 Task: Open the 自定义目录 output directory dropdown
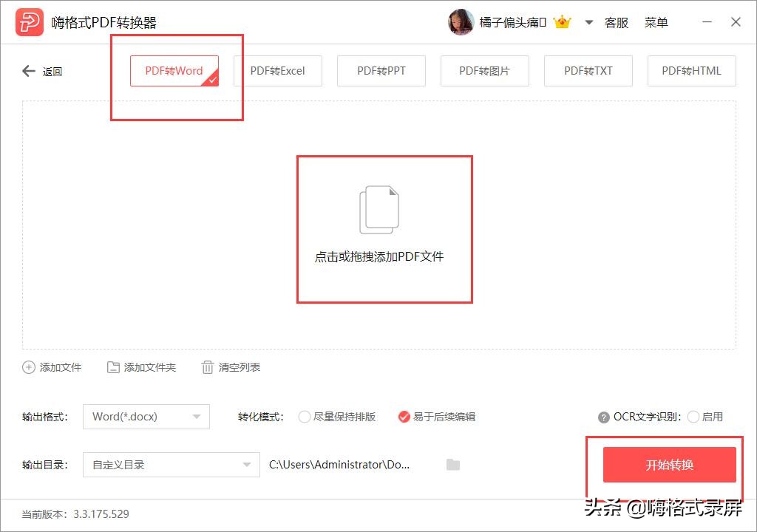[172, 465]
